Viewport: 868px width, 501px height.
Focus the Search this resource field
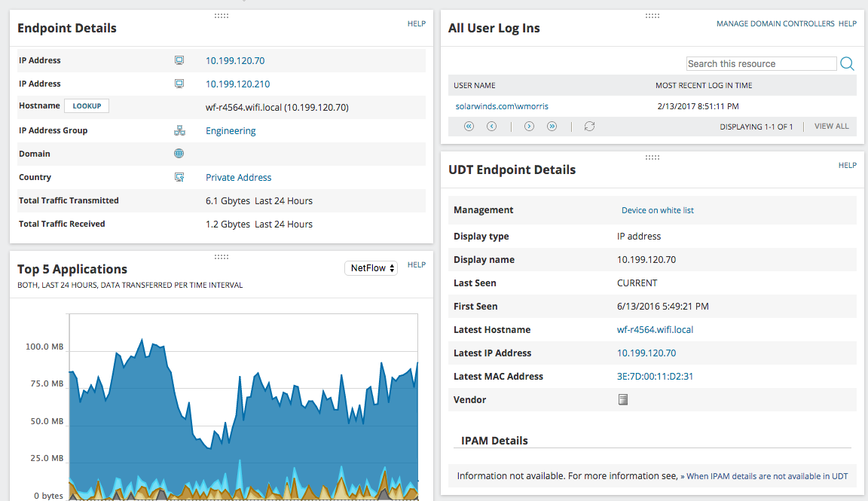point(761,64)
